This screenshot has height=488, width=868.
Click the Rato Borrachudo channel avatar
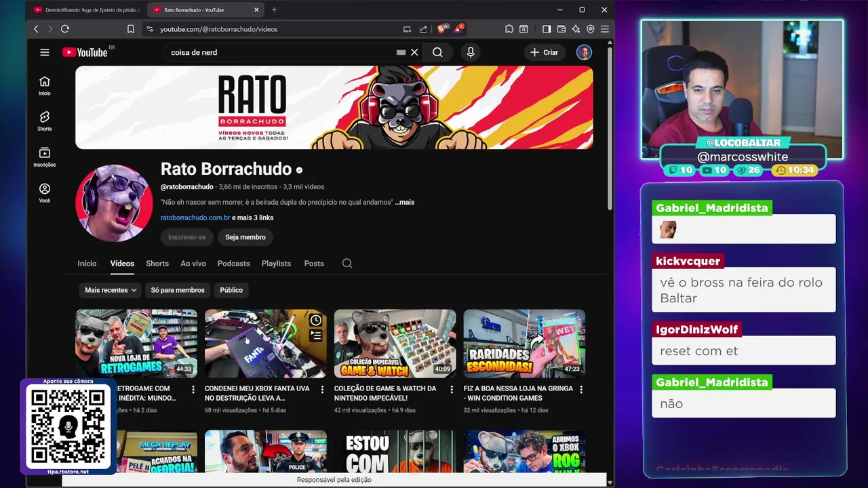coord(114,203)
